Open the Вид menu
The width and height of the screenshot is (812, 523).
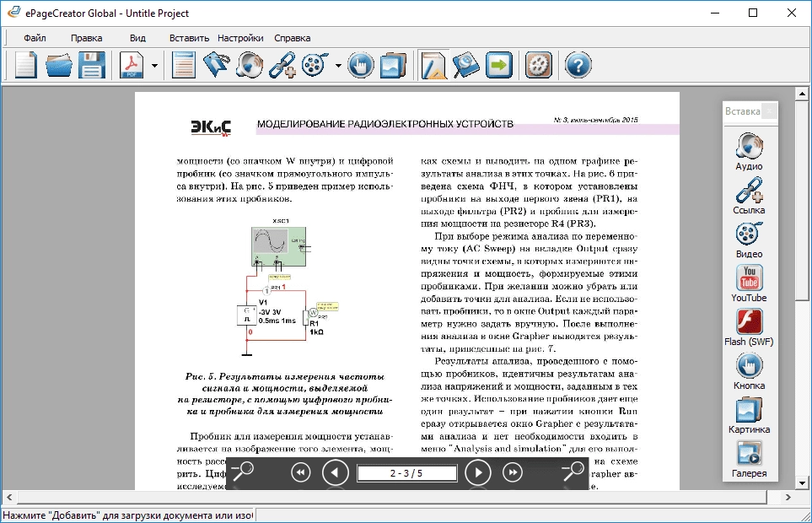coord(137,38)
